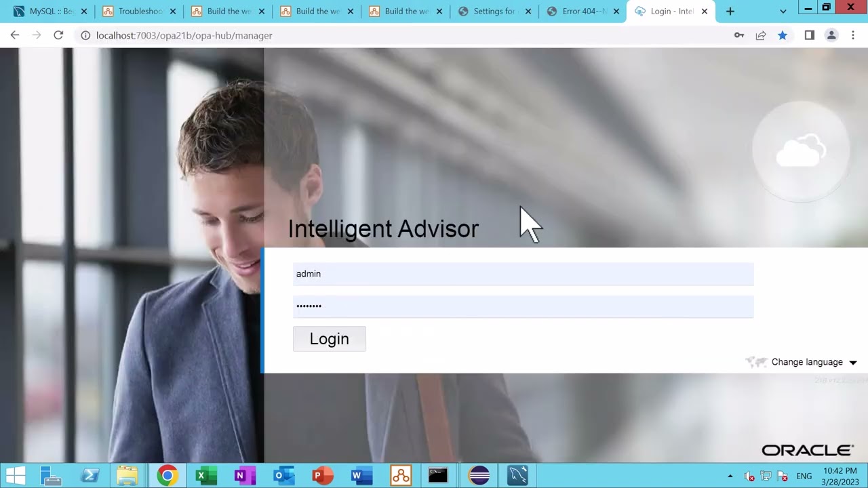Open a new browser tab
Viewport: 868px width, 488px height.
[x=730, y=12]
